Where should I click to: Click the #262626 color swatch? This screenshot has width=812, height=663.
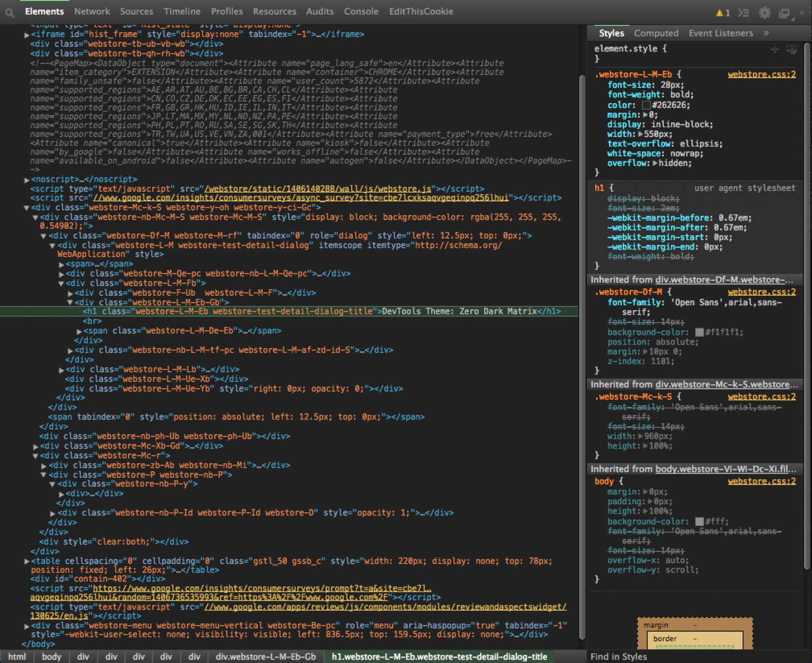click(646, 106)
